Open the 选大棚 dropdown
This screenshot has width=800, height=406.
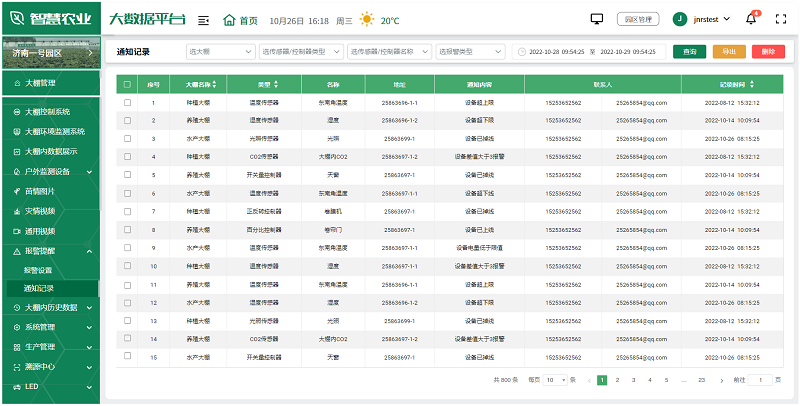click(x=220, y=51)
